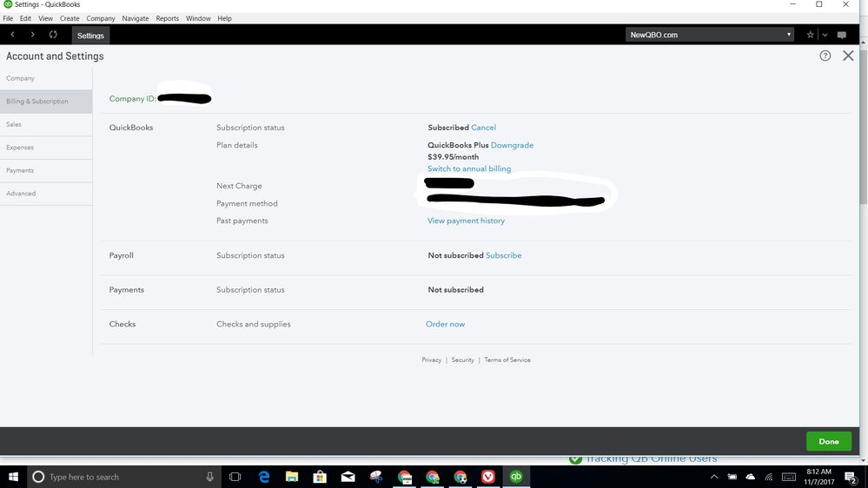
Task: Click the green Done button
Action: pyautogui.click(x=829, y=441)
